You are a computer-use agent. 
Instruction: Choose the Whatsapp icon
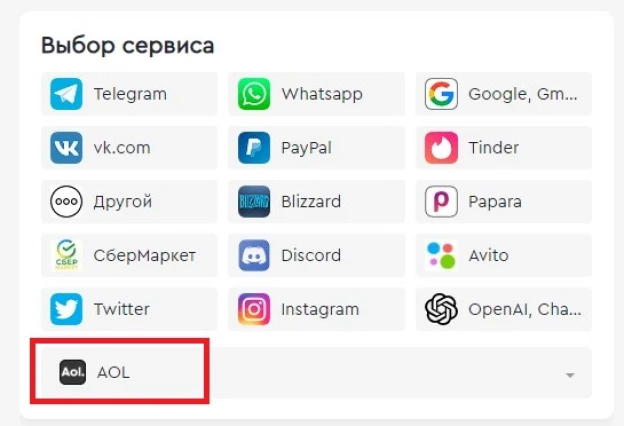[254, 94]
